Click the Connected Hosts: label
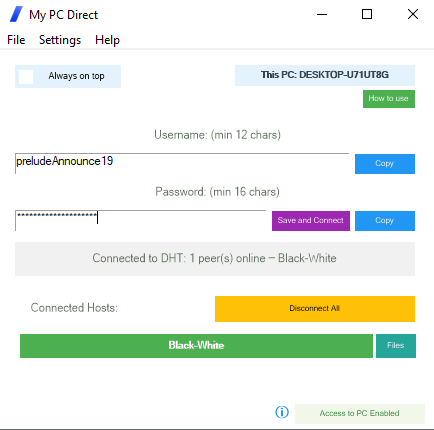The width and height of the screenshot is (434, 430). [x=74, y=308]
